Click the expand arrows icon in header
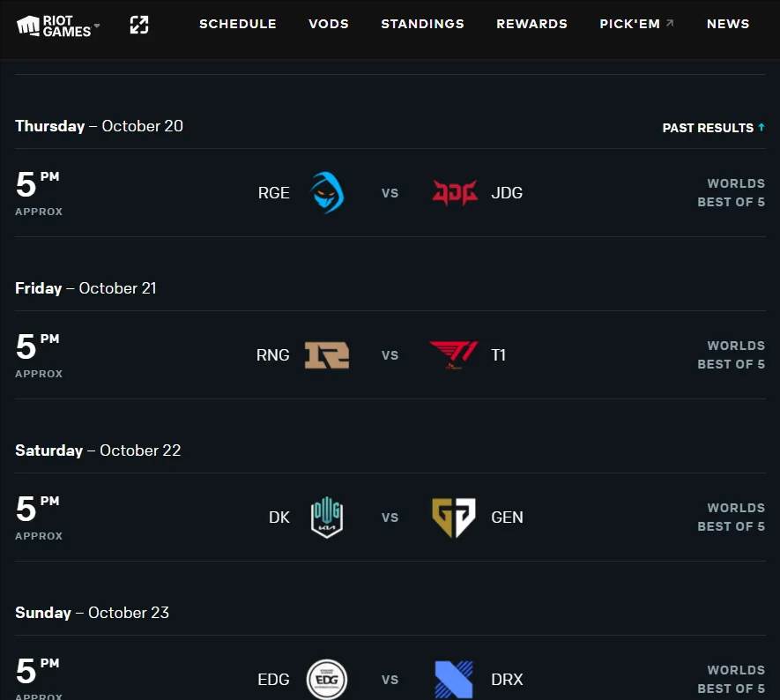The height and width of the screenshot is (700, 780). (x=139, y=25)
